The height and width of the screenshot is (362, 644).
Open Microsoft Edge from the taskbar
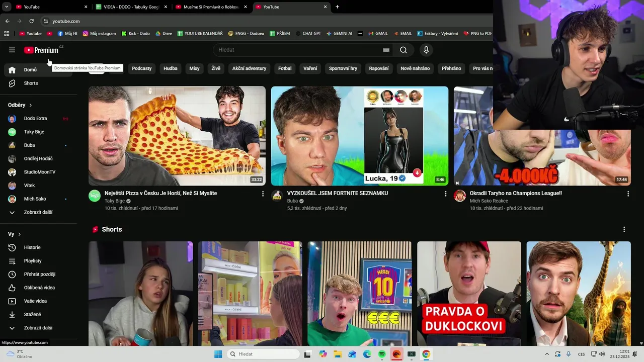point(367,354)
